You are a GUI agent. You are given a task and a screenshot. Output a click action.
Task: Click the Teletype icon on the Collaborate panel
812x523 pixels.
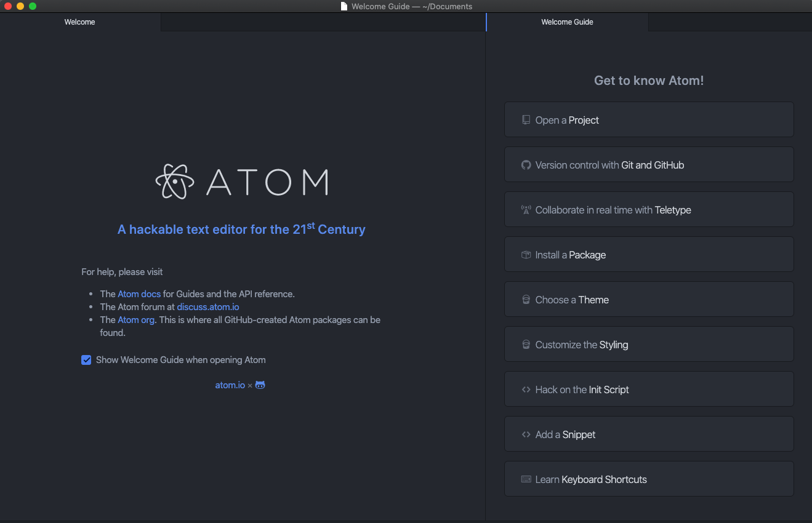[x=526, y=209]
